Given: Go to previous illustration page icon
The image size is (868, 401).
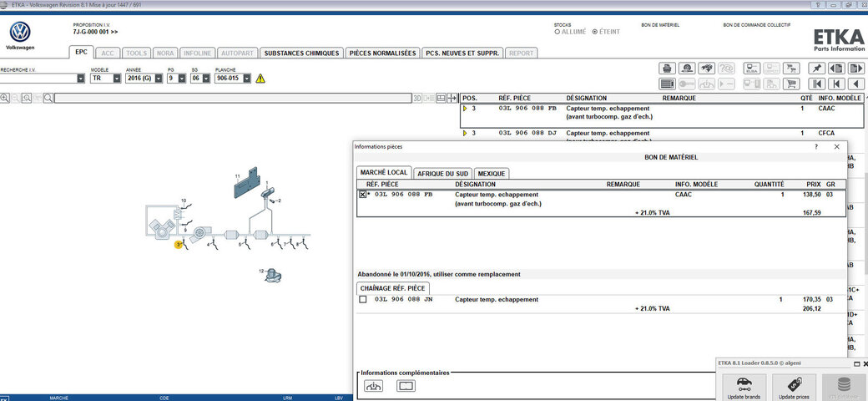Looking at the screenshot, I should (836, 69).
